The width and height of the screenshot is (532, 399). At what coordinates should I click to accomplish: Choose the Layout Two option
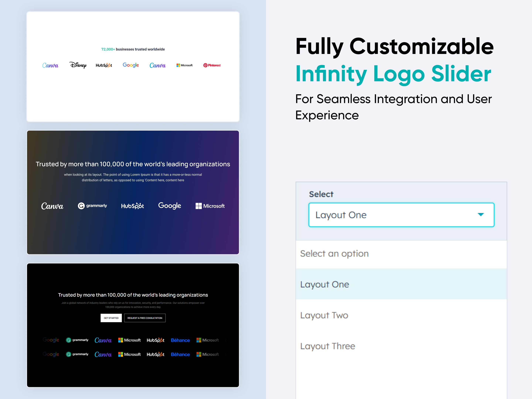401,315
